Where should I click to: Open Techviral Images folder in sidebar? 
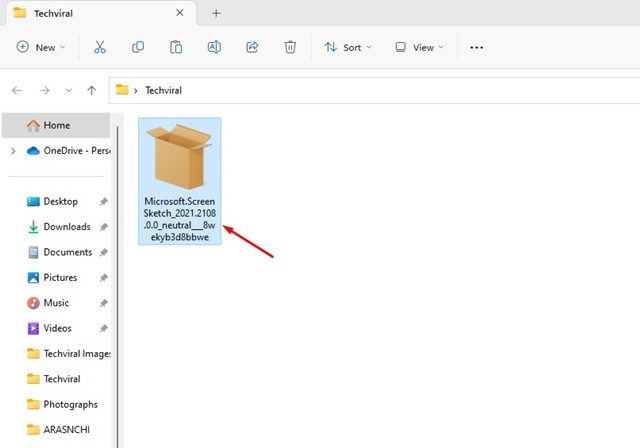point(69,353)
